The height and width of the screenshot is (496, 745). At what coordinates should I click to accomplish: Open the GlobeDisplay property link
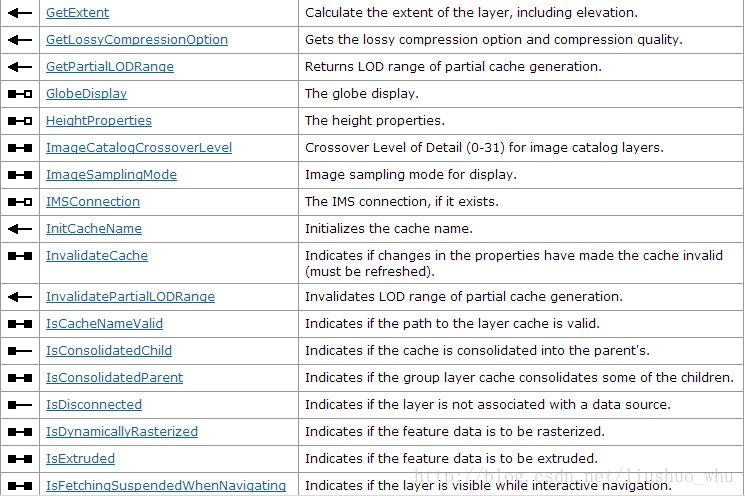(86, 94)
